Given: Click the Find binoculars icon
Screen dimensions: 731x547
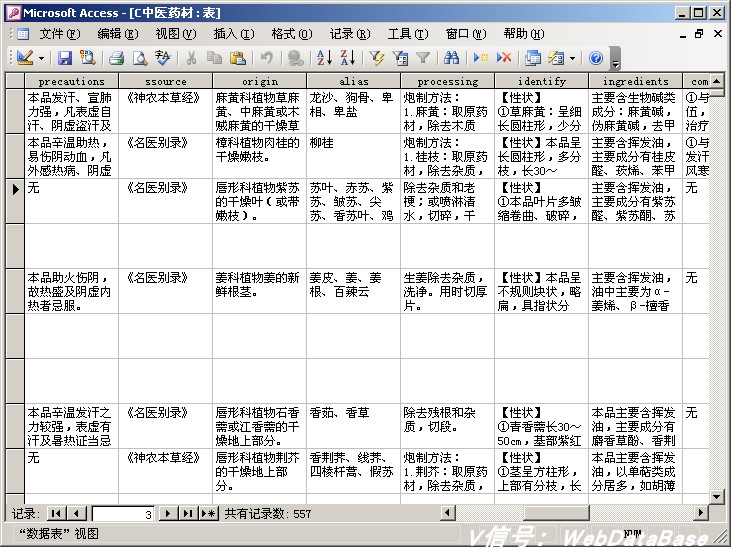Looking at the screenshot, I should pyautogui.click(x=451, y=58).
